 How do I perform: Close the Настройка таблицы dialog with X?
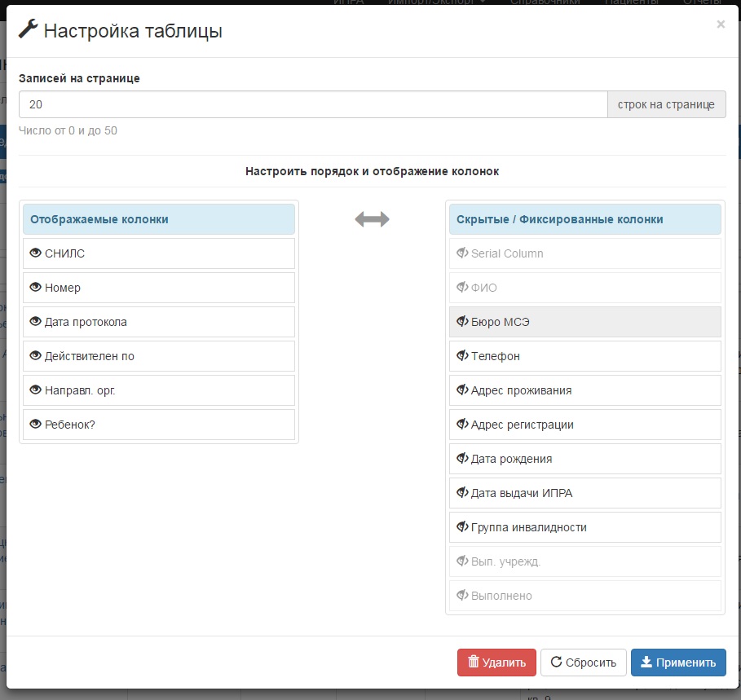point(721,24)
